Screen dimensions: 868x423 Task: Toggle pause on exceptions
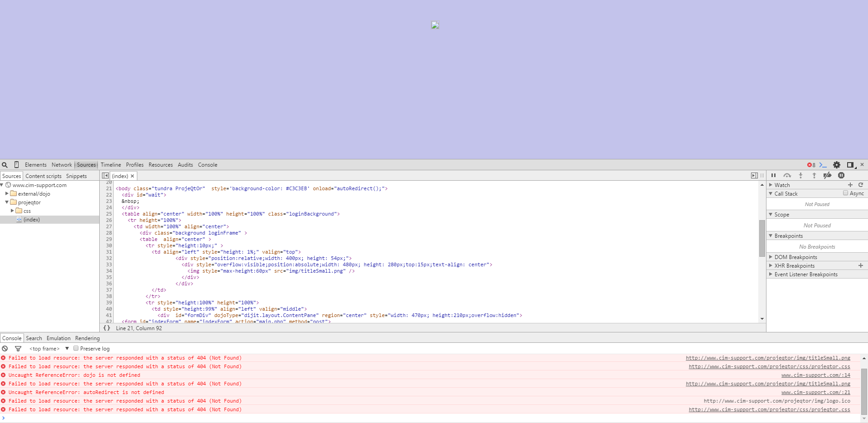tap(841, 176)
